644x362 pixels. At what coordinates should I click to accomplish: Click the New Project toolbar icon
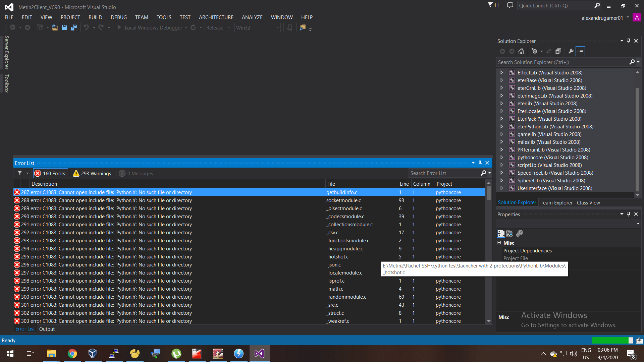(40, 27)
